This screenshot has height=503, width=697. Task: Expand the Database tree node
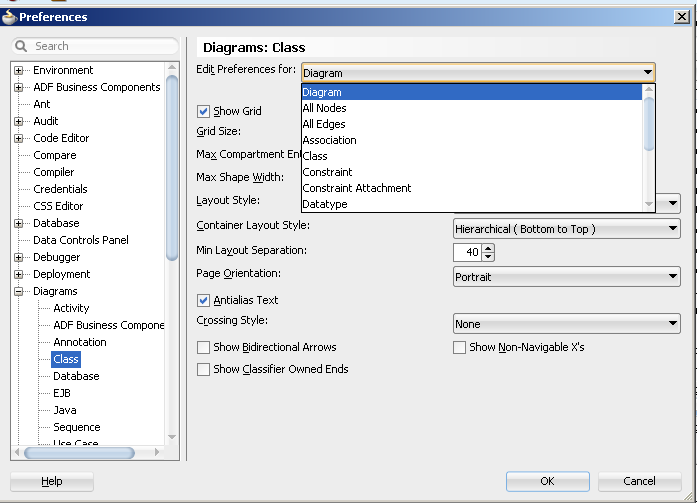pos(18,223)
